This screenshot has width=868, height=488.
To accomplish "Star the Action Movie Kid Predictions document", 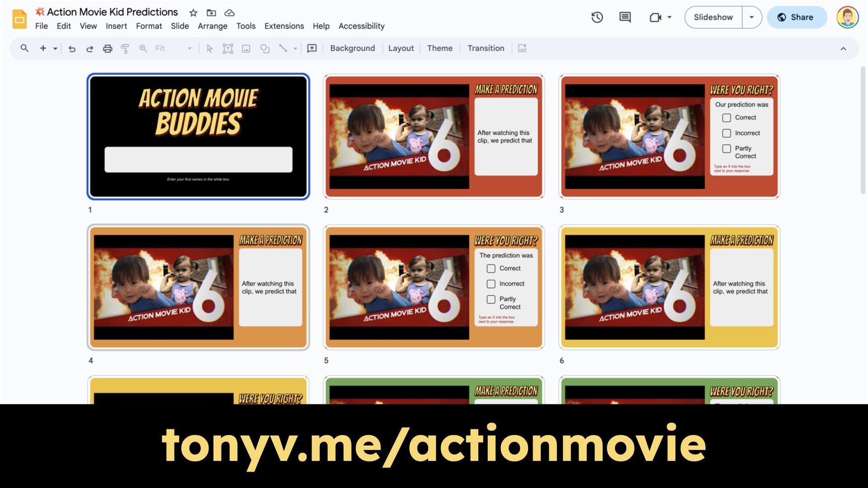I will click(x=193, y=13).
